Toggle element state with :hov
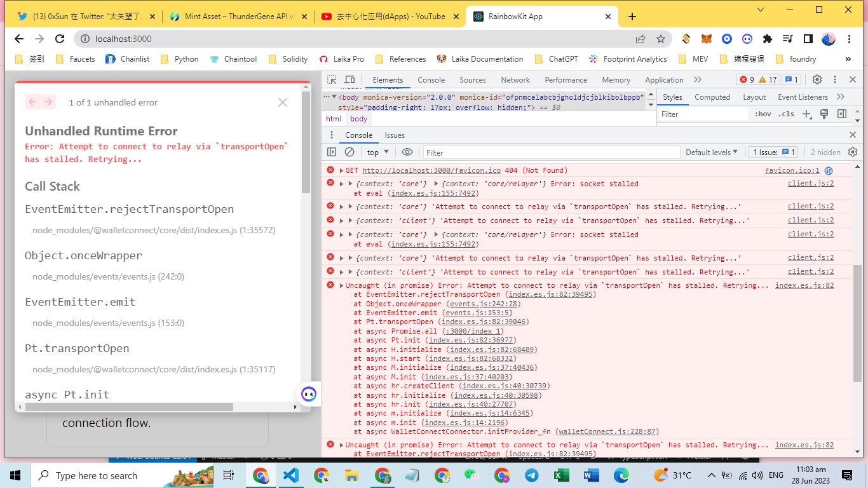 [x=763, y=114]
